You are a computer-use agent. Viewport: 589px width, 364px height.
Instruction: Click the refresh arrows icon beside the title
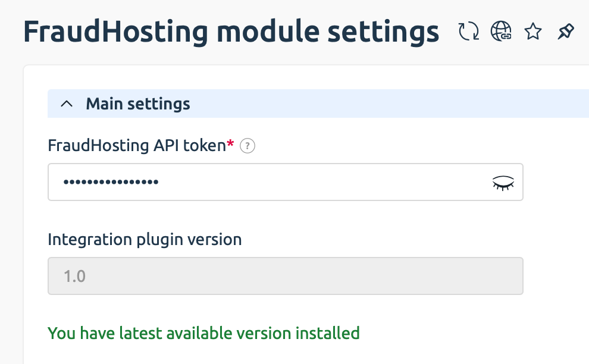[468, 31]
